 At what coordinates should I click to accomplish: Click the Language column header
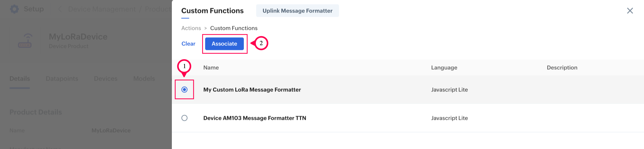click(x=444, y=68)
